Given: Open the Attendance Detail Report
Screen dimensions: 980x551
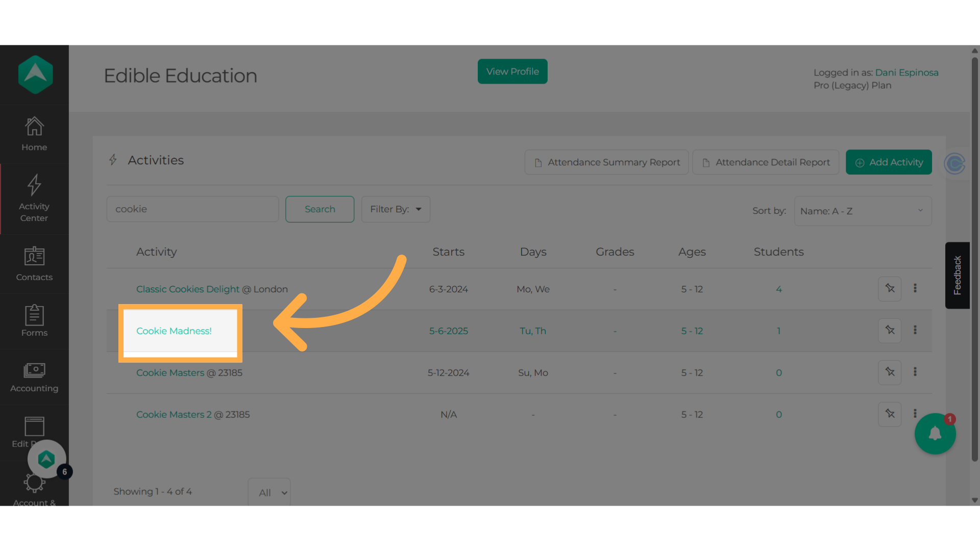Looking at the screenshot, I should pos(766,162).
